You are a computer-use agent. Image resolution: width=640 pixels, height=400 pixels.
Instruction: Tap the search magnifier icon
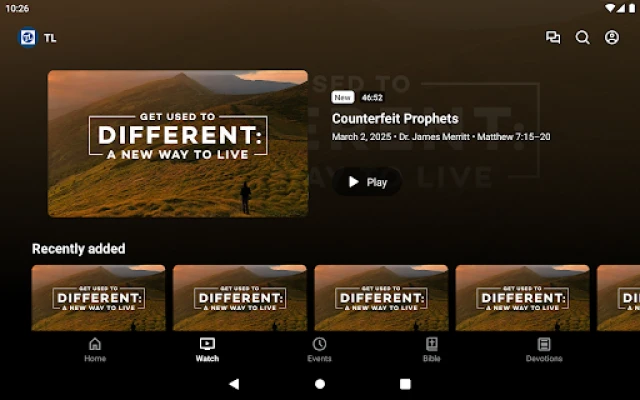click(583, 38)
